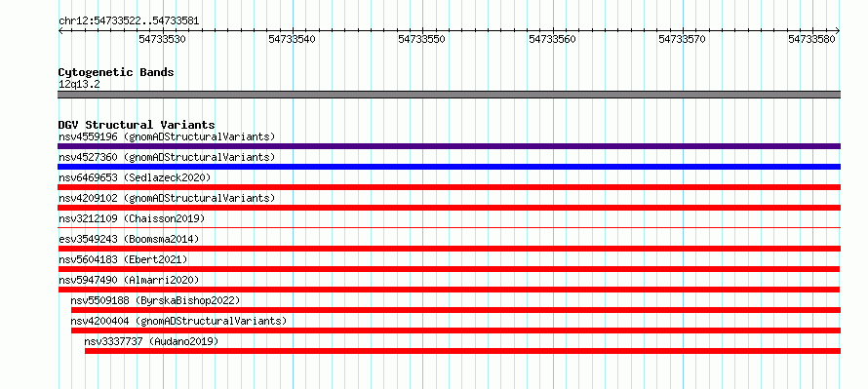Click the gray 12q13.2 cytogenetic band bar
The width and height of the screenshot is (868, 389).
pos(449,94)
